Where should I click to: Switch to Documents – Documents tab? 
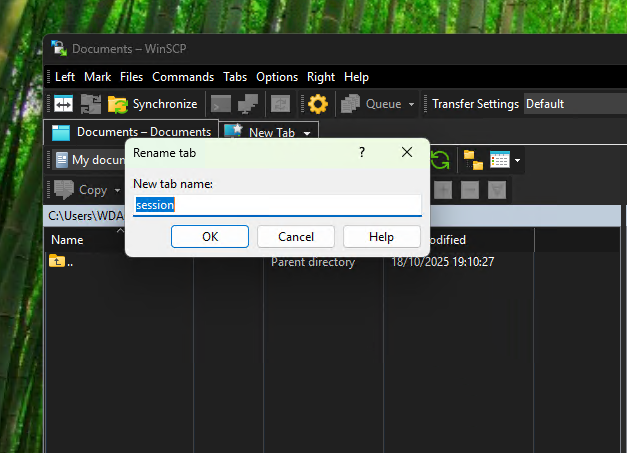(132, 132)
